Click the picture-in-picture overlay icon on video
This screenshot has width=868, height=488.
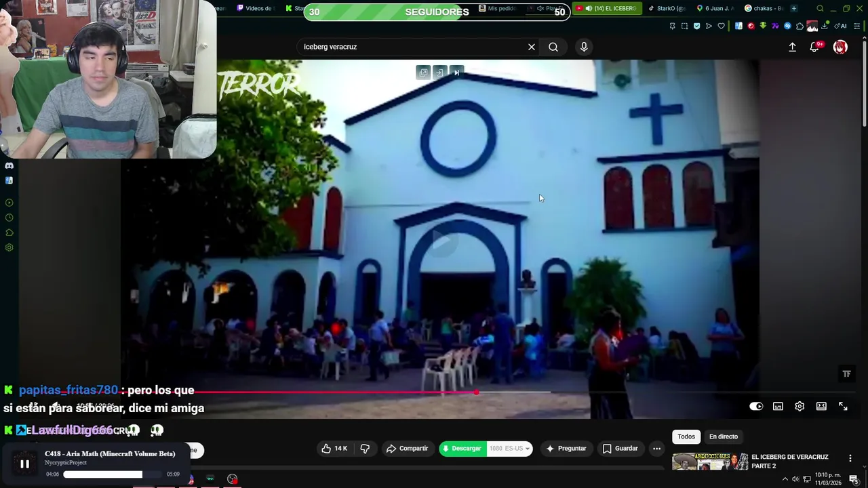click(423, 73)
